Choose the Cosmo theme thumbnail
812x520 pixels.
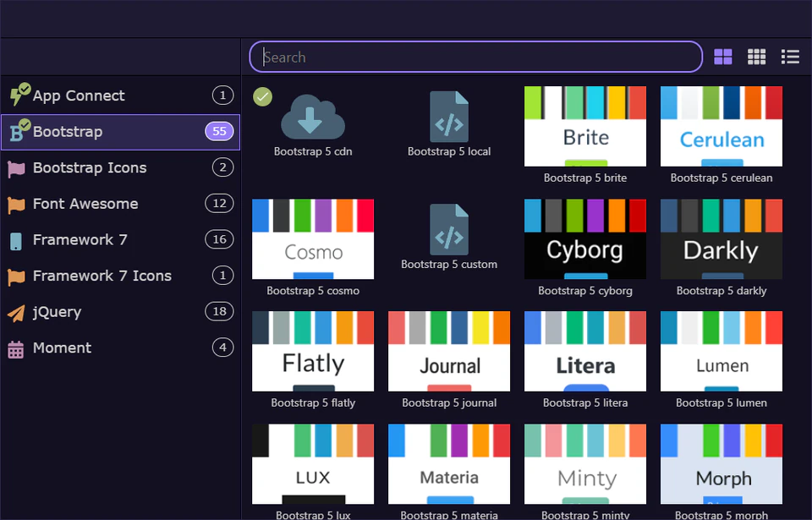click(313, 239)
